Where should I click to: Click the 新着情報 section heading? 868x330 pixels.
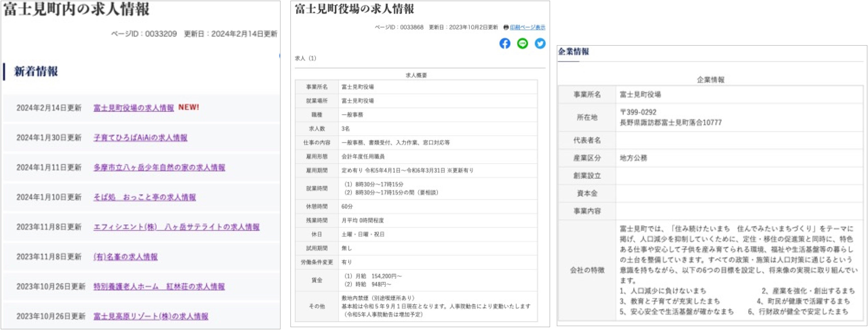[36, 71]
